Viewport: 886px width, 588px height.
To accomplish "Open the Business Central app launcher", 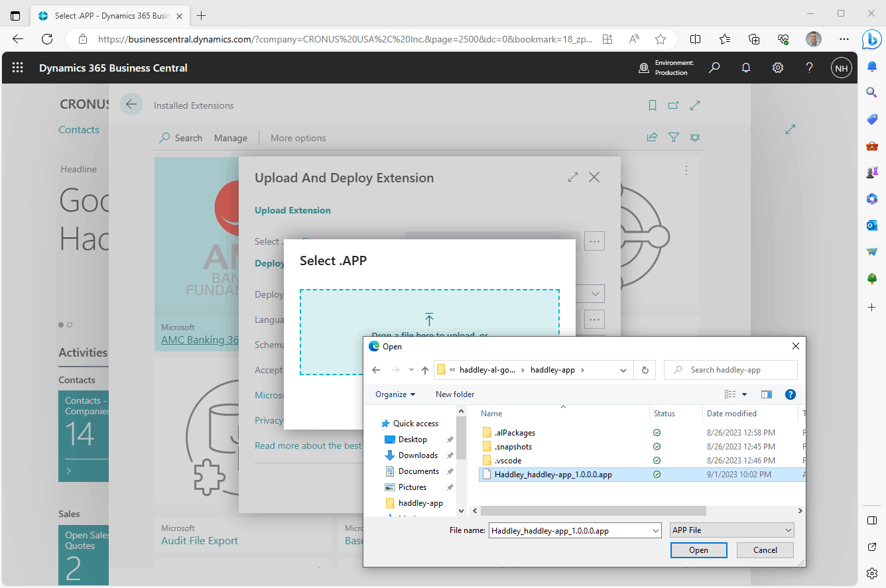I will (18, 68).
